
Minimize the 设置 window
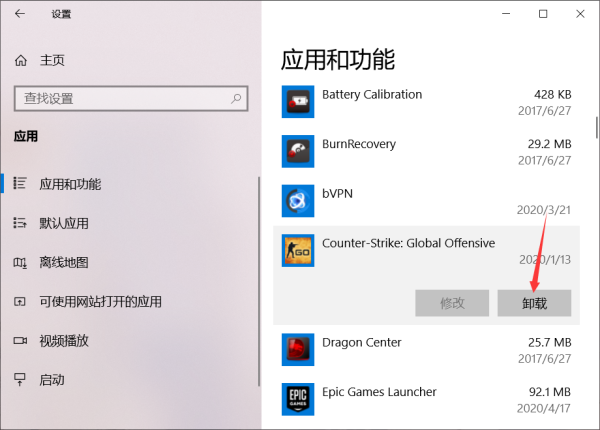pos(506,14)
